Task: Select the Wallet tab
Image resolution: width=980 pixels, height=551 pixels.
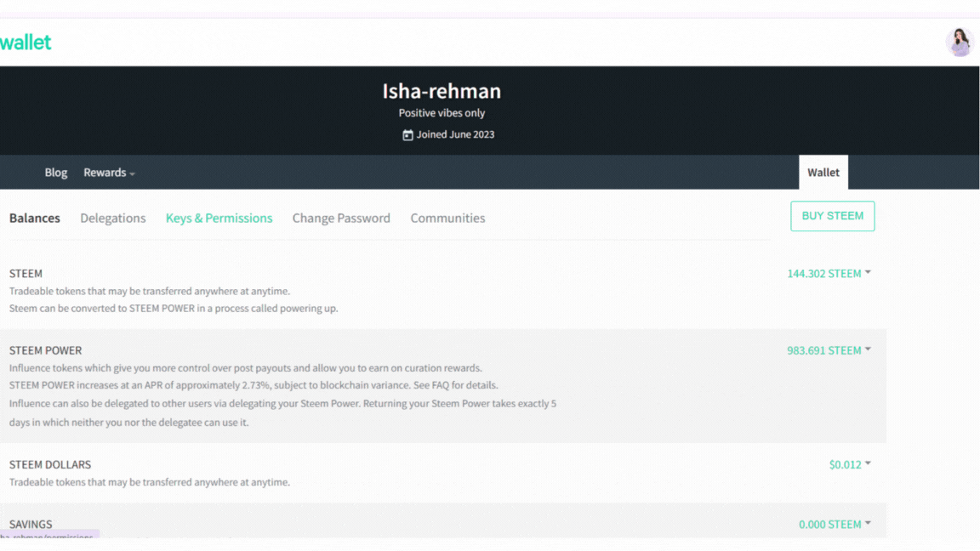Action: 823,173
